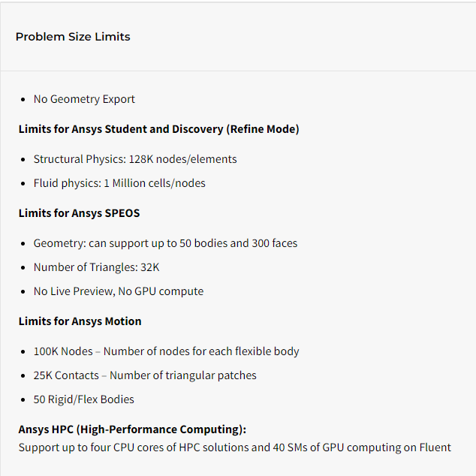Select the Limits for Ansys SPEOS heading
Screen dimensions: 476x476
click(x=80, y=213)
